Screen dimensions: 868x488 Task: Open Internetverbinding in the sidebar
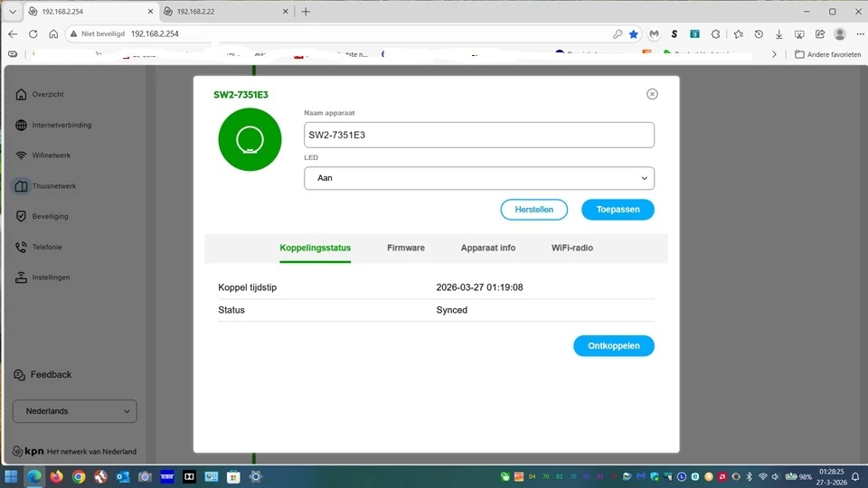[53, 125]
